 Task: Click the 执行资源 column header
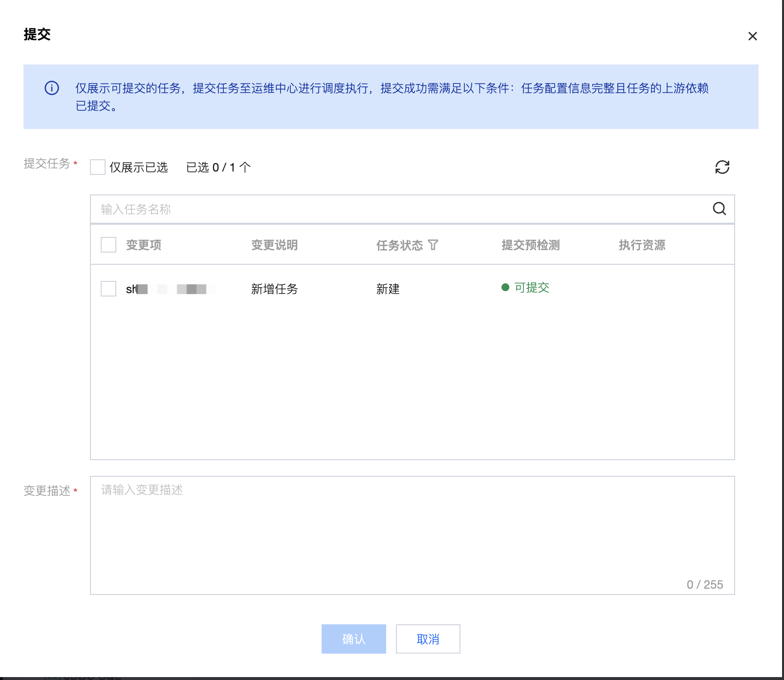click(642, 245)
